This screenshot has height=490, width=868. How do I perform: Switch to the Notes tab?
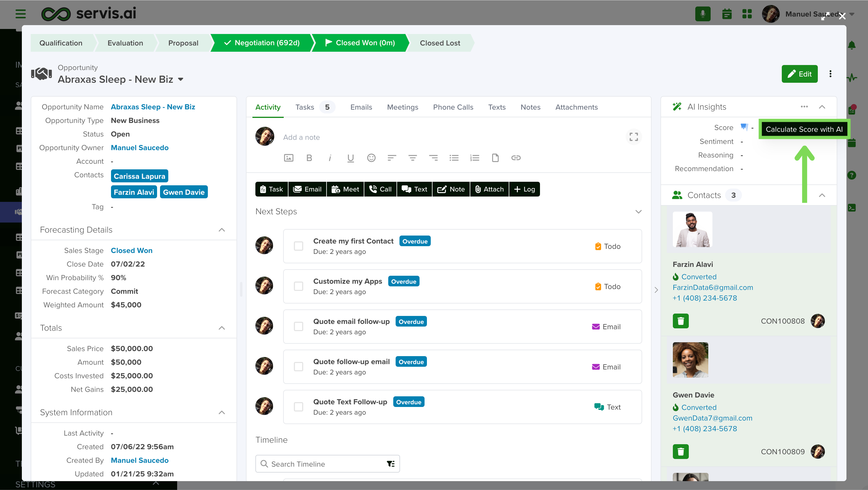530,107
